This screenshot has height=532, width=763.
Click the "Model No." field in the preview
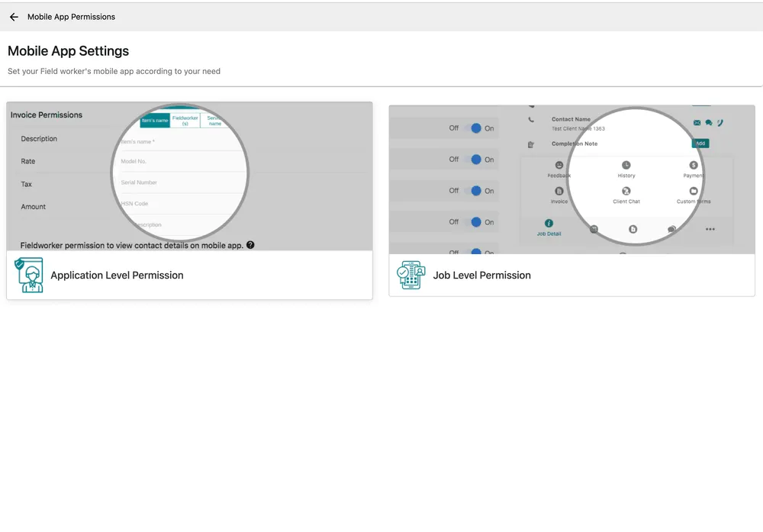(182, 161)
